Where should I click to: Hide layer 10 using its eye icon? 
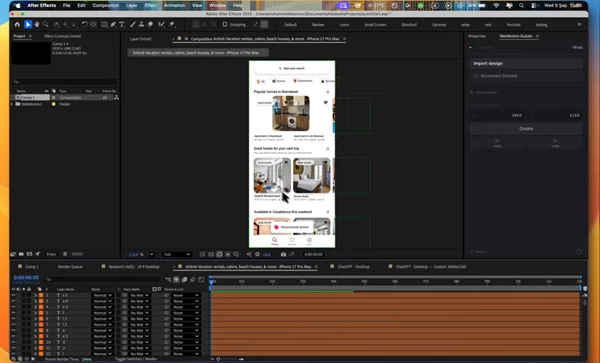[x=13, y=342]
